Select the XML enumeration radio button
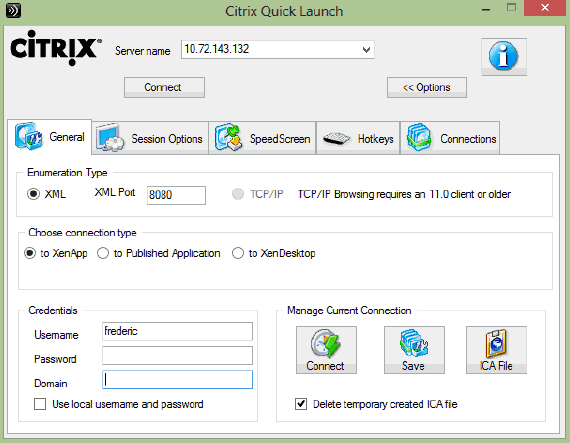This screenshot has width=570, height=443. [x=33, y=194]
